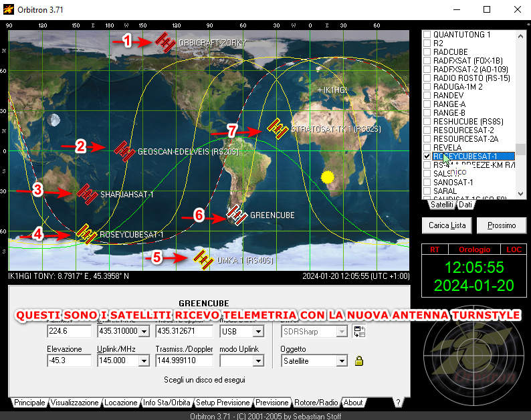The height and width of the screenshot is (420, 531).
Task: Click the Trasmiss./Doppler 144.999110 field
Action: [x=184, y=360]
